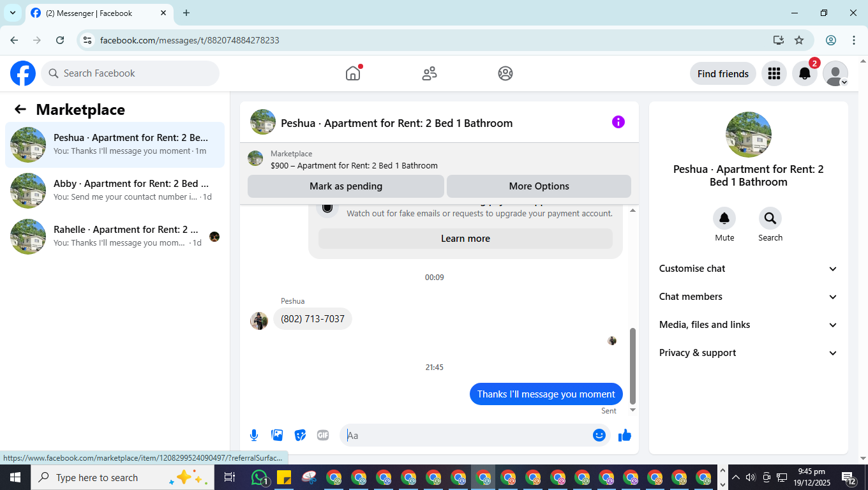Click Peshua's avatar beside phone number message
Screen dimensions: 868x490
[x=259, y=321]
